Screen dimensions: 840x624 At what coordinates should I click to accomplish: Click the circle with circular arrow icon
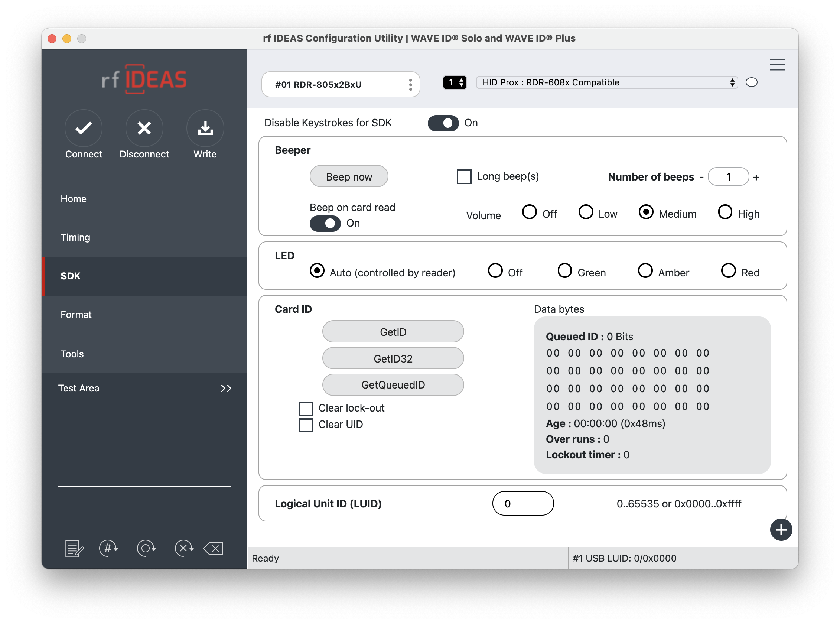click(x=146, y=548)
